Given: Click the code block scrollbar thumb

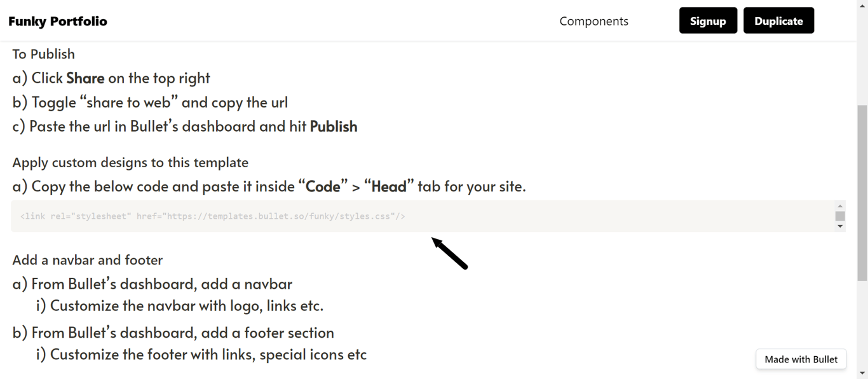Looking at the screenshot, I should point(840,216).
